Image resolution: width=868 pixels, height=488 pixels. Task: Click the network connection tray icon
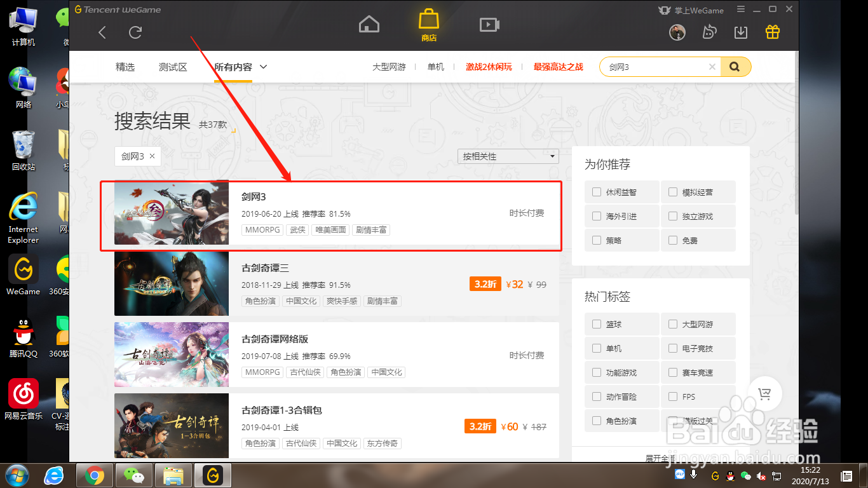point(776,475)
